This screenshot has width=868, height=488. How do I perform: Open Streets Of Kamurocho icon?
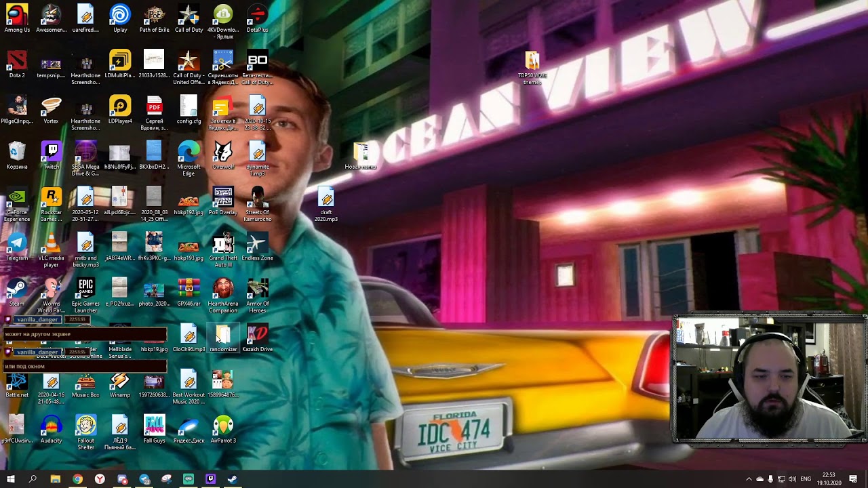(x=257, y=204)
